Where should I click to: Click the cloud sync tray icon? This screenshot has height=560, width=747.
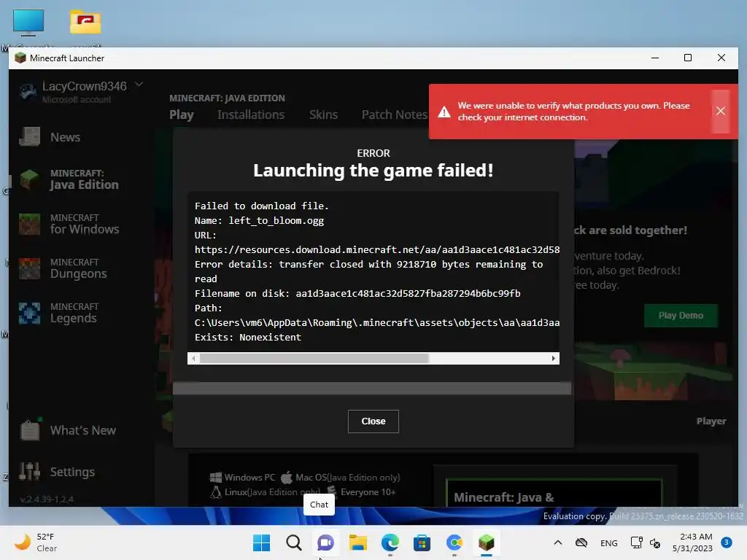pos(581,542)
